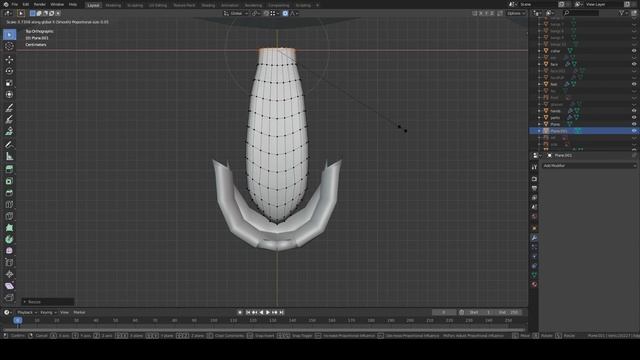Click the End frame field
The height and width of the screenshot is (360, 640).
click(508, 312)
